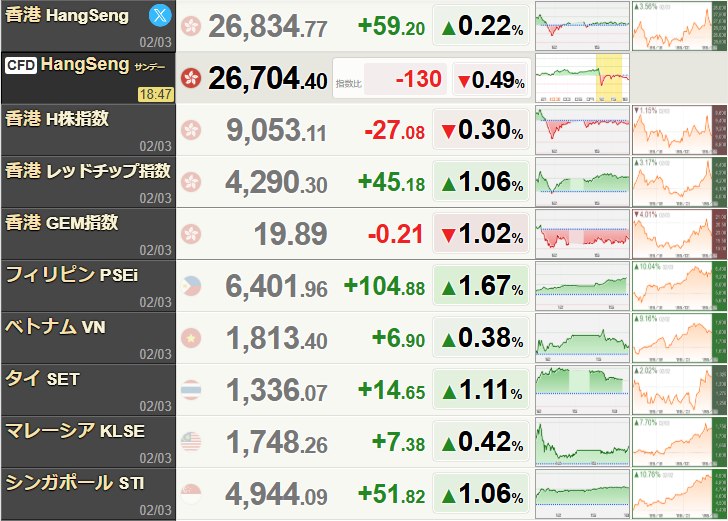Open orange long-term chart for 香港 HangSeng

pos(679,26)
